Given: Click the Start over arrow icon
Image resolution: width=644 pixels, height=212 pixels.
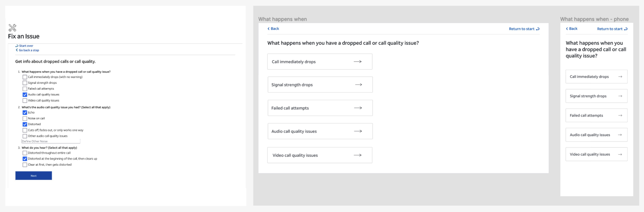Looking at the screenshot, I should click(17, 46).
